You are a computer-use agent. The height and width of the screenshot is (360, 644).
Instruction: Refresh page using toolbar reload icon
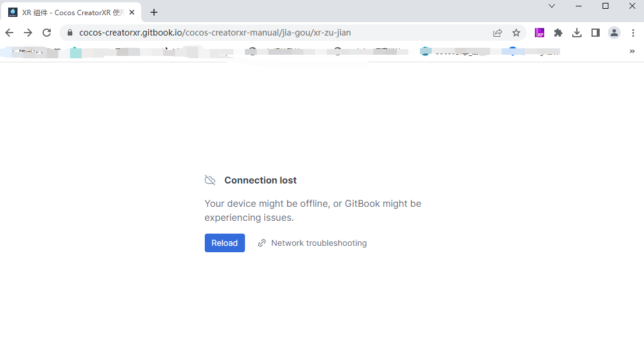pyautogui.click(x=47, y=33)
